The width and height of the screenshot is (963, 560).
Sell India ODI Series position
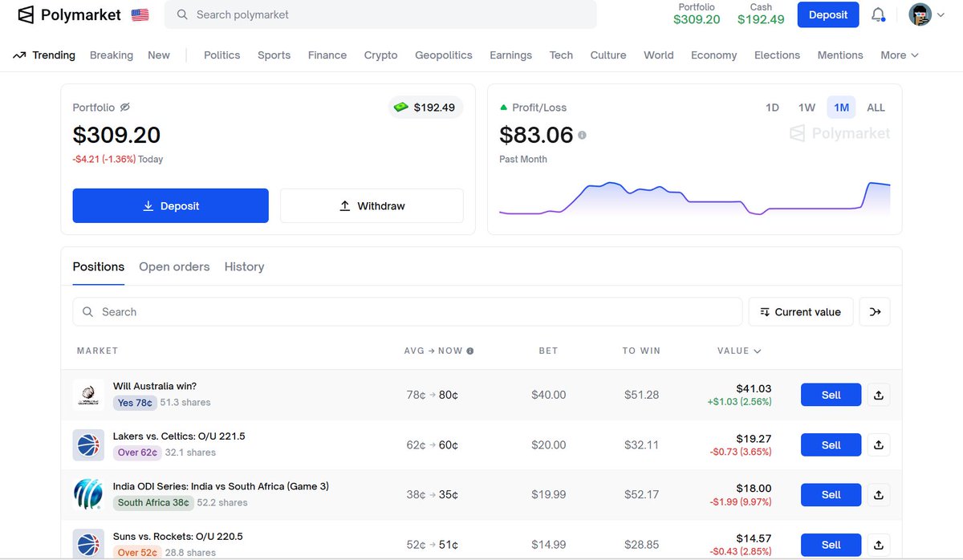pos(831,494)
